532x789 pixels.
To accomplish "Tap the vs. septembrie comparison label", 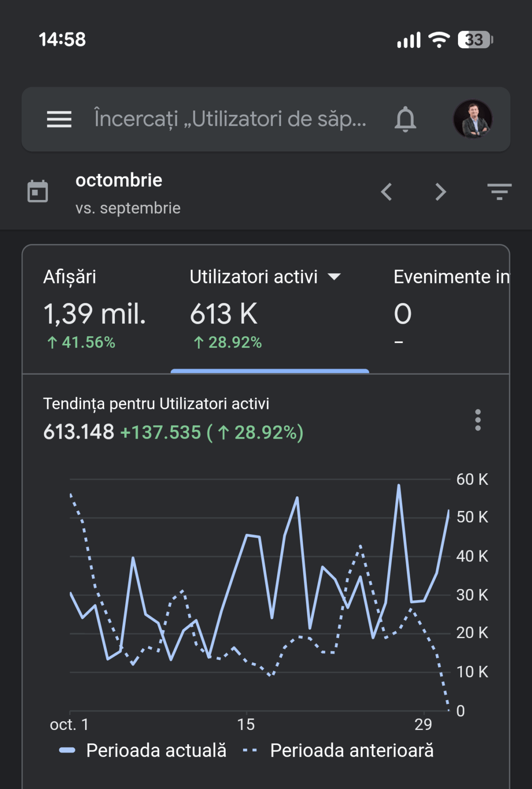I will (x=128, y=208).
